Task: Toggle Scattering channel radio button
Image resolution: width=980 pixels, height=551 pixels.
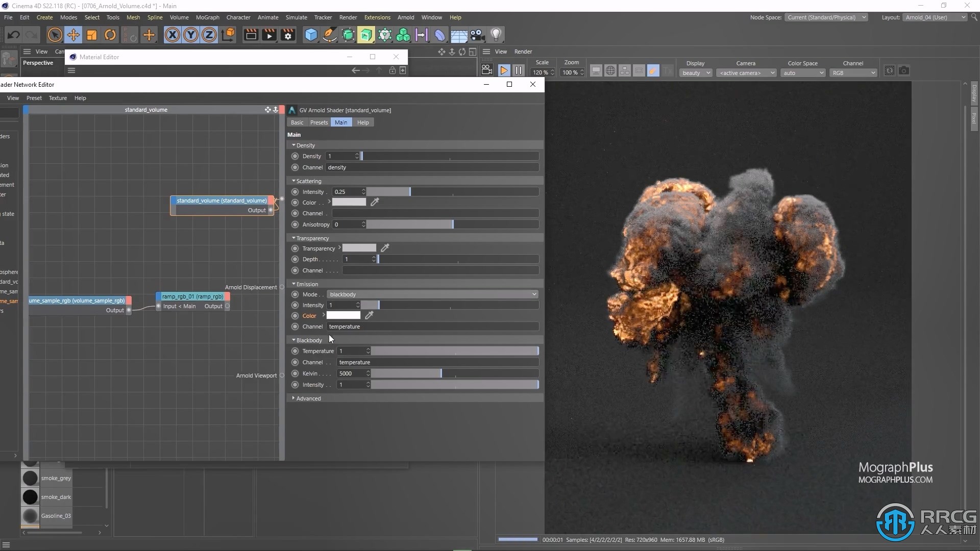Action: 295,213
